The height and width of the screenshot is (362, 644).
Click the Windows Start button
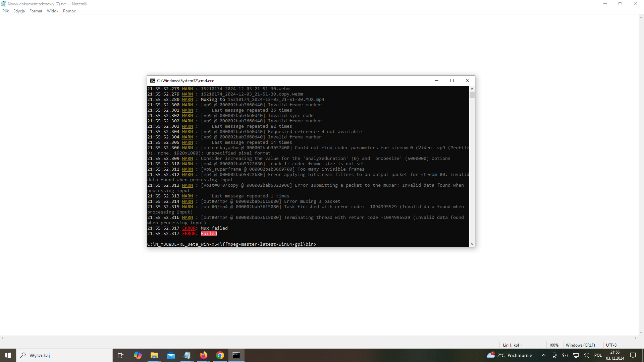[8, 355]
